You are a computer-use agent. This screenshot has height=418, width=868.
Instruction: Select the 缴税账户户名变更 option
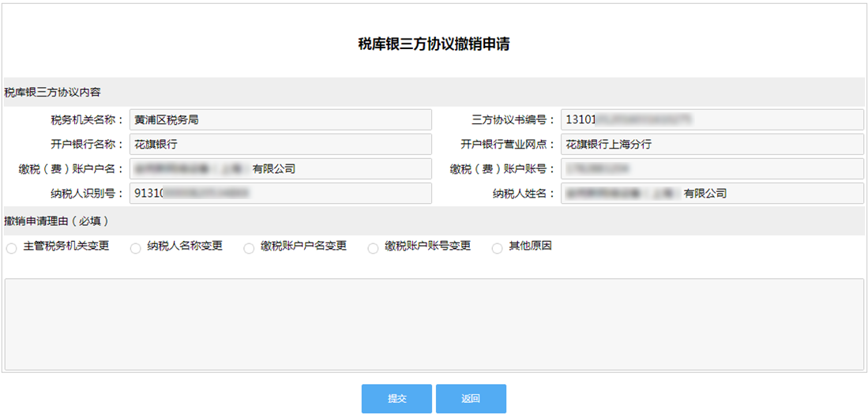249,249
